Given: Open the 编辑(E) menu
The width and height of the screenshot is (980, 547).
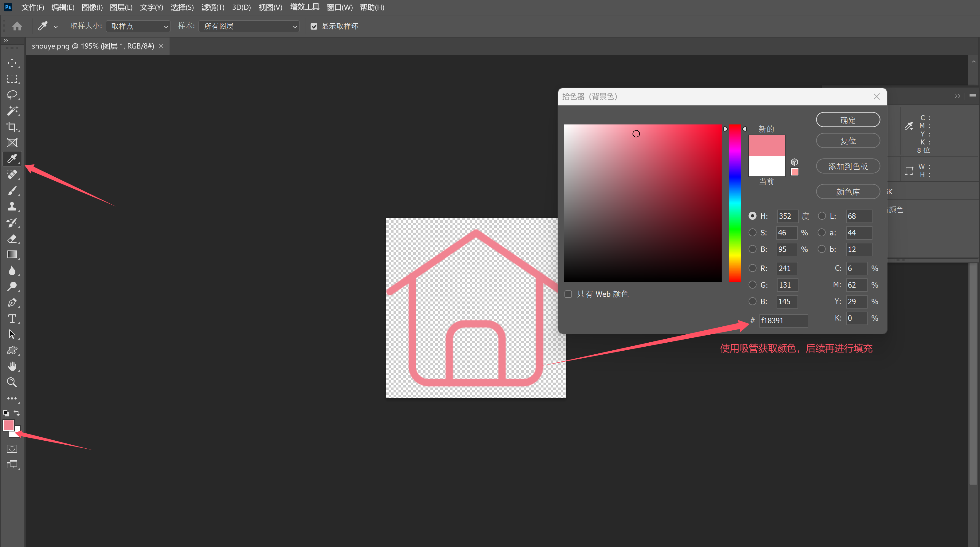Looking at the screenshot, I should [x=63, y=7].
